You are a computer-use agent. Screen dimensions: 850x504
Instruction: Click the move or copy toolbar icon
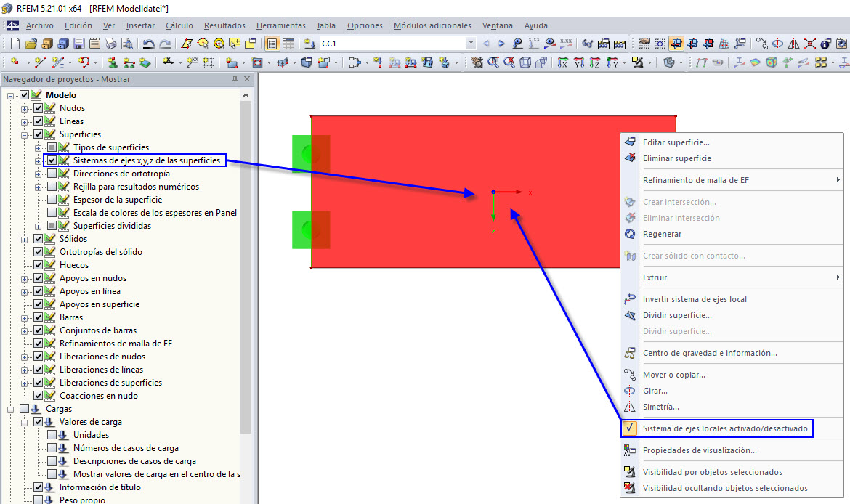pyautogui.click(x=761, y=44)
